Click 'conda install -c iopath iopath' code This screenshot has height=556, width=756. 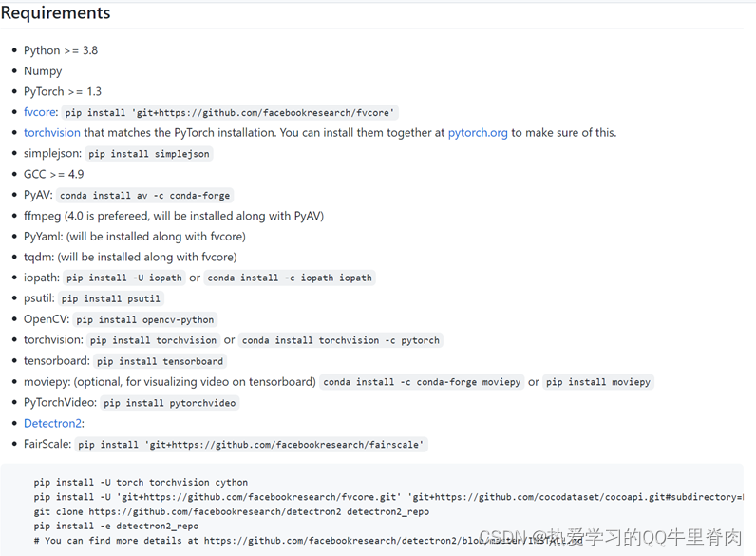(x=290, y=278)
